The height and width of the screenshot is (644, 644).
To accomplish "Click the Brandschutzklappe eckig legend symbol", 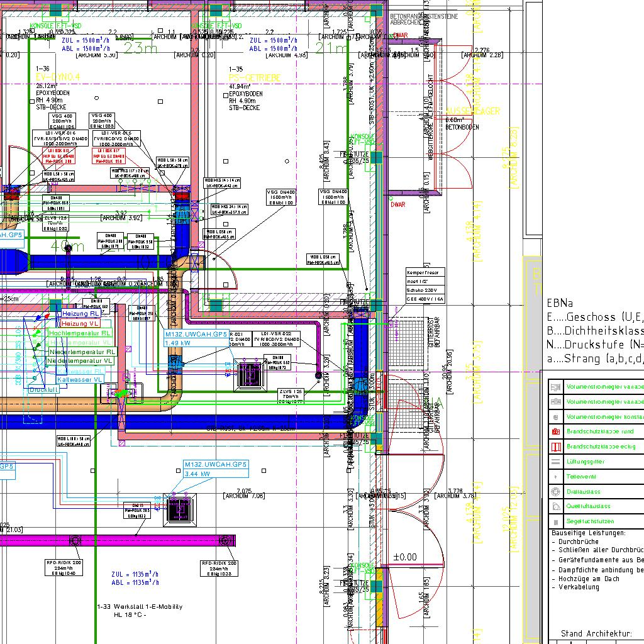I will point(555,447).
